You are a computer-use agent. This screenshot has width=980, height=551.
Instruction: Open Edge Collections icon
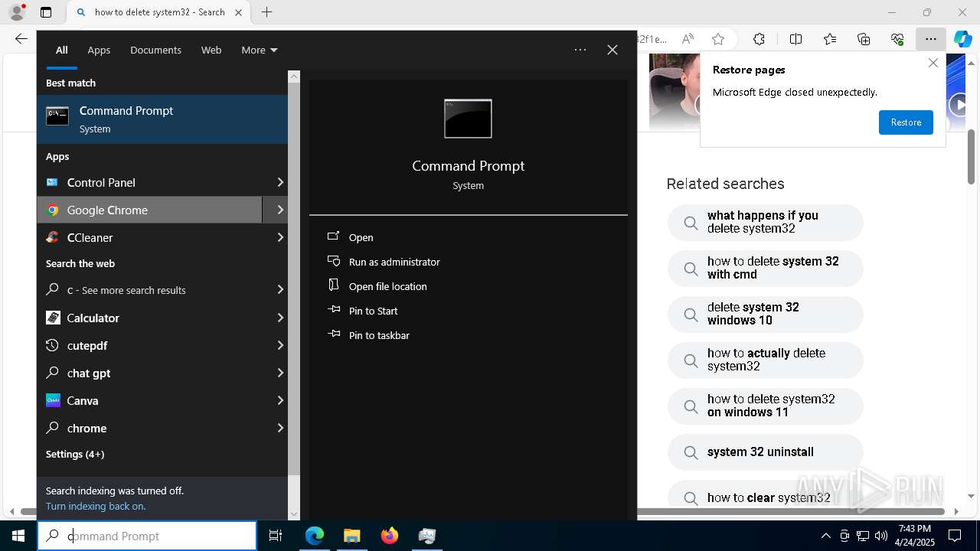(x=864, y=39)
